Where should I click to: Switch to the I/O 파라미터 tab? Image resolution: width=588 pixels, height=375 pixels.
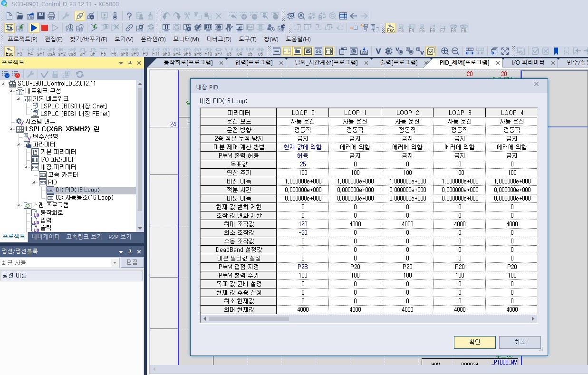coord(528,63)
